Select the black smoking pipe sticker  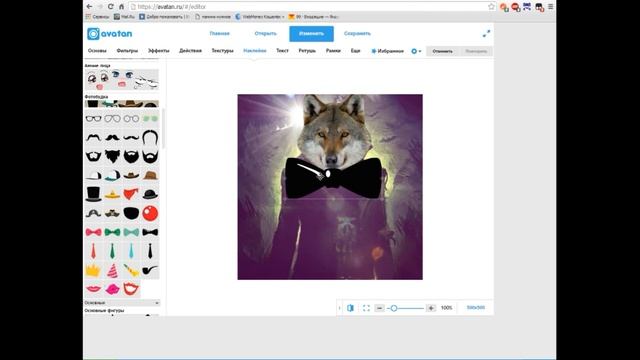point(150,270)
